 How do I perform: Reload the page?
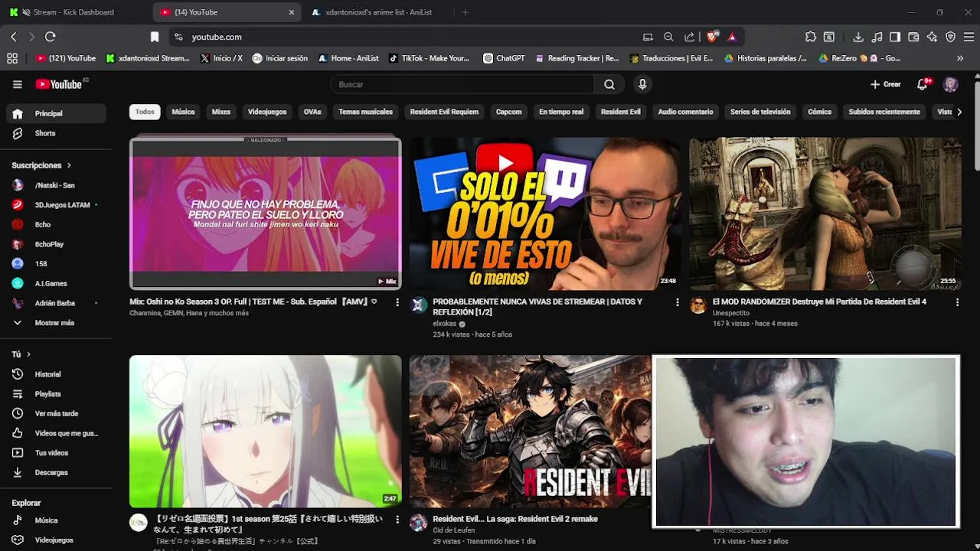[x=51, y=37]
